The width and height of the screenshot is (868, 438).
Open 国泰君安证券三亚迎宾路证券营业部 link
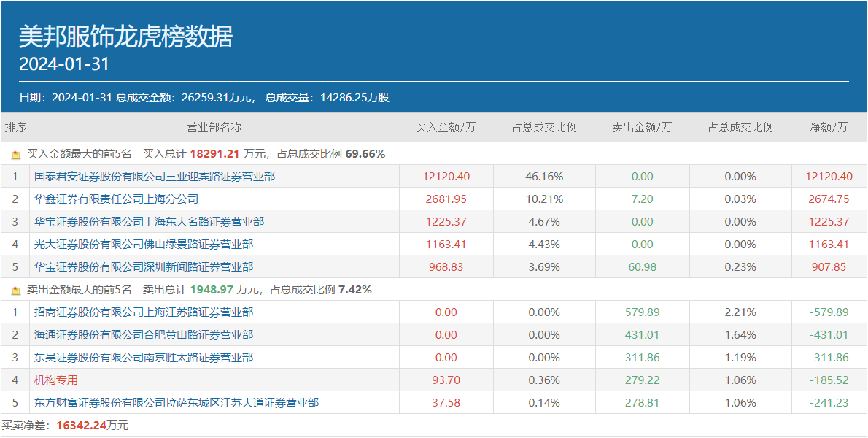click(155, 177)
